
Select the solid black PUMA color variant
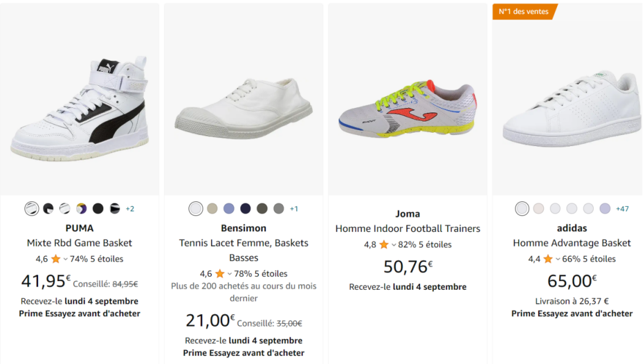coord(98,209)
